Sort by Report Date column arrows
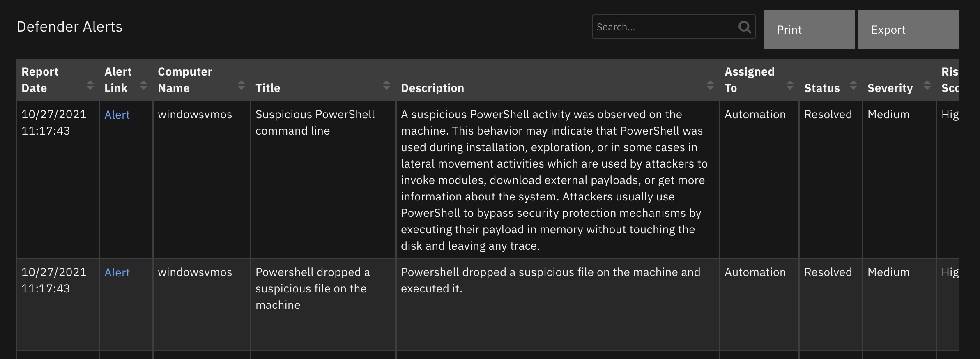The width and height of the screenshot is (980, 359). tap(90, 85)
